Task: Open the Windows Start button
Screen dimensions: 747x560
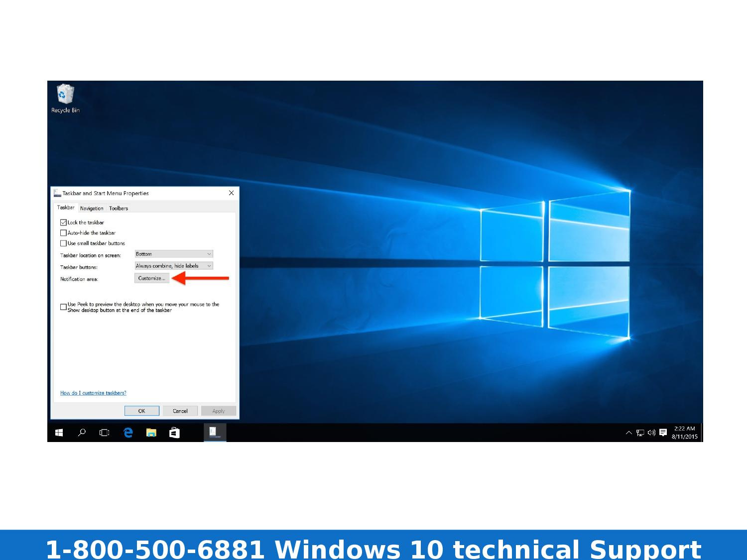Action: [59, 433]
